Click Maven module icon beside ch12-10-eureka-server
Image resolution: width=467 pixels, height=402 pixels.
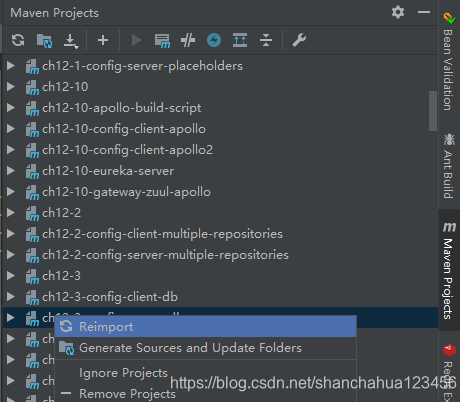click(32, 171)
